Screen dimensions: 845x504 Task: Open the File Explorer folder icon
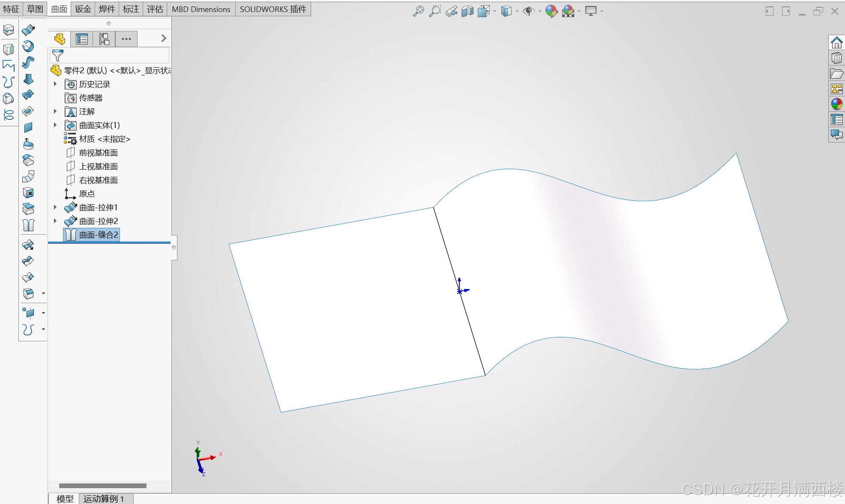click(836, 73)
